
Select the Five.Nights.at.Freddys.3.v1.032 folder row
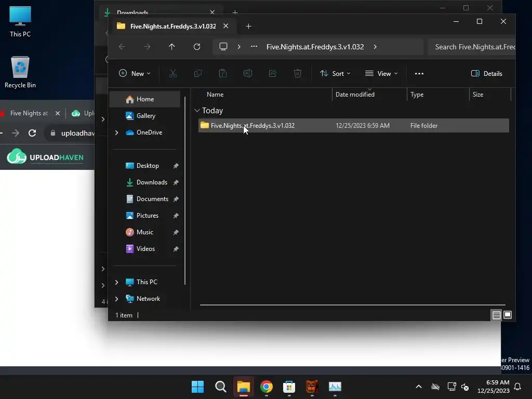[x=353, y=126]
